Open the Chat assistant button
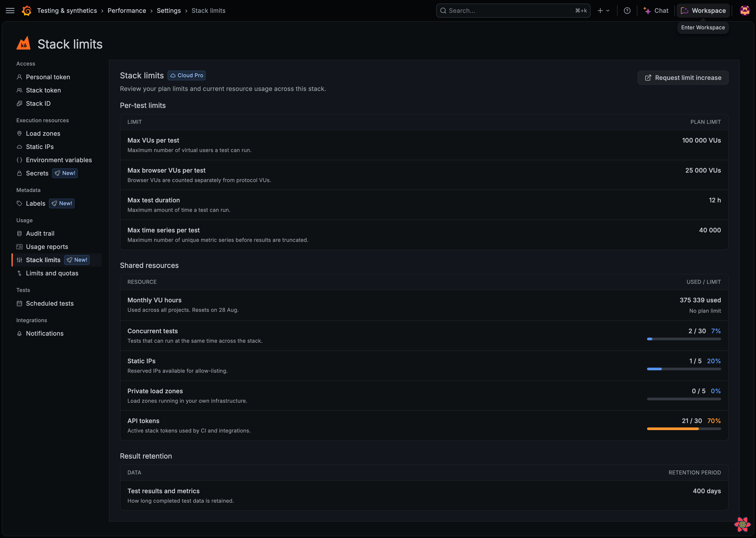Image resolution: width=756 pixels, height=538 pixels. [656, 11]
